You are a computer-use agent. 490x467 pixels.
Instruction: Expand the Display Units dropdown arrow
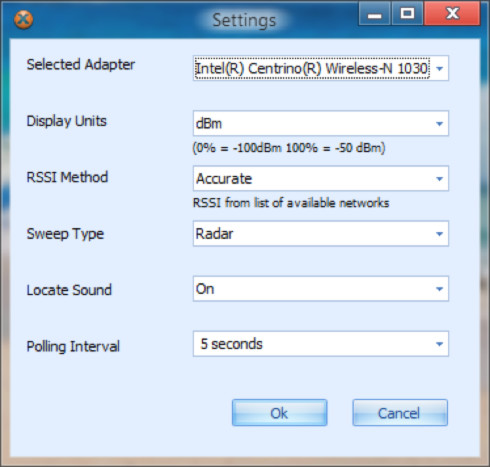tap(439, 123)
